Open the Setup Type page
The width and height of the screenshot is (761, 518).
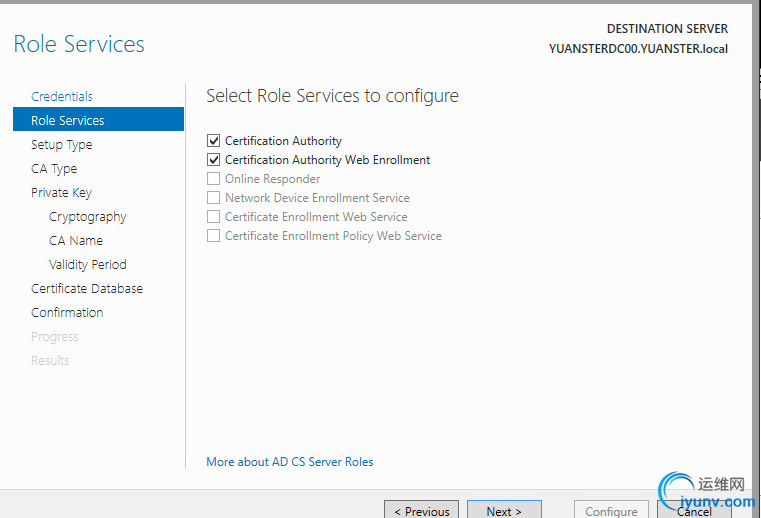61,145
